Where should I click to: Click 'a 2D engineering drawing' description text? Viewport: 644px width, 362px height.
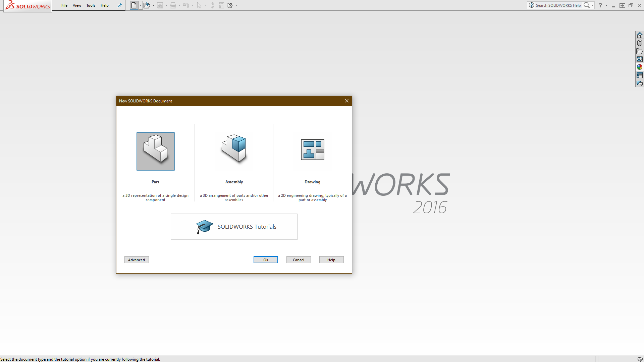point(312,198)
